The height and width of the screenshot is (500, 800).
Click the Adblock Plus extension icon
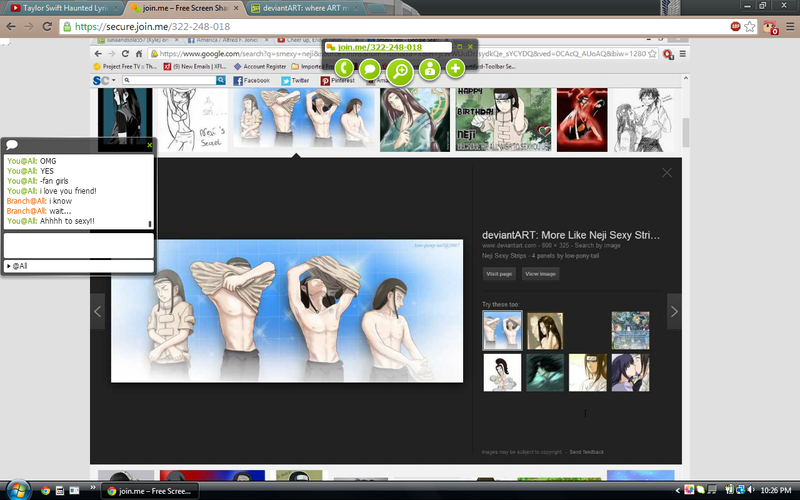pyautogui.click(x=735, y=27)
